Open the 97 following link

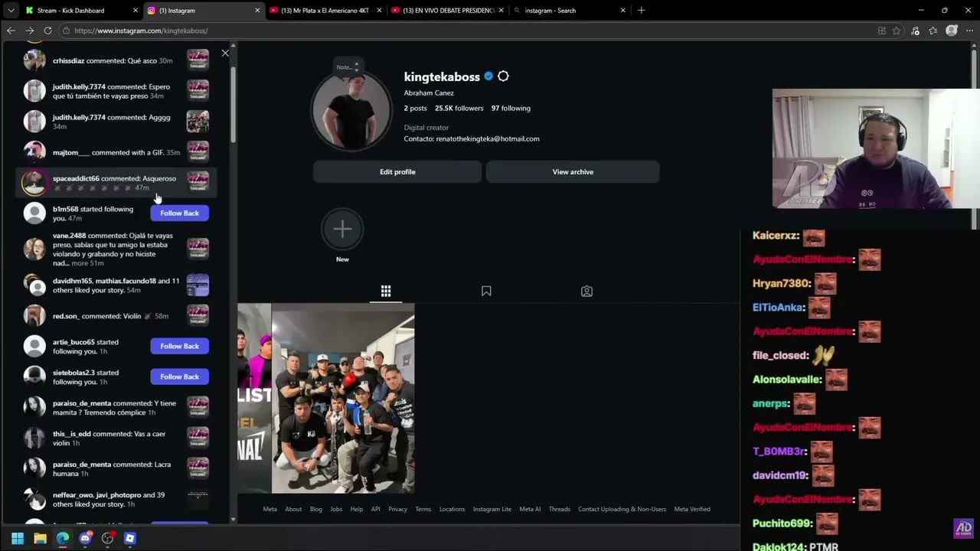[x=511, y=108]
